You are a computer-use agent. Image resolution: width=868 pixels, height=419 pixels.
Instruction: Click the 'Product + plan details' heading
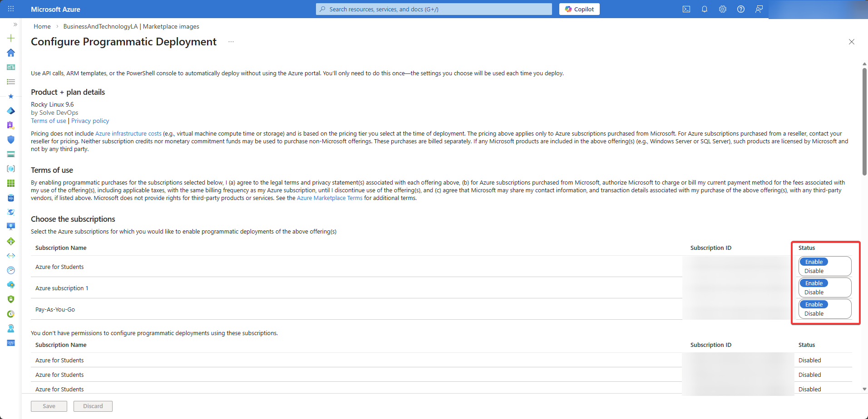pos(68,92)
